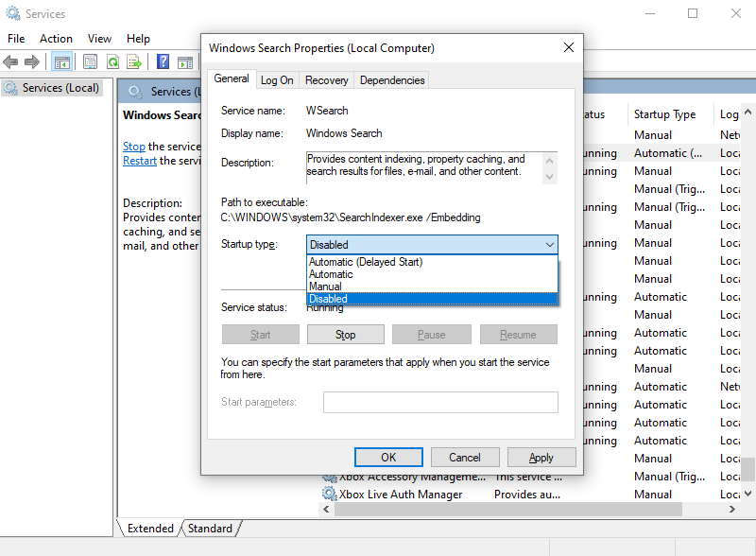756x556 pixels.
Task: Toggle the Show/Hide Console Tree icon
Action: pos(62,62)
